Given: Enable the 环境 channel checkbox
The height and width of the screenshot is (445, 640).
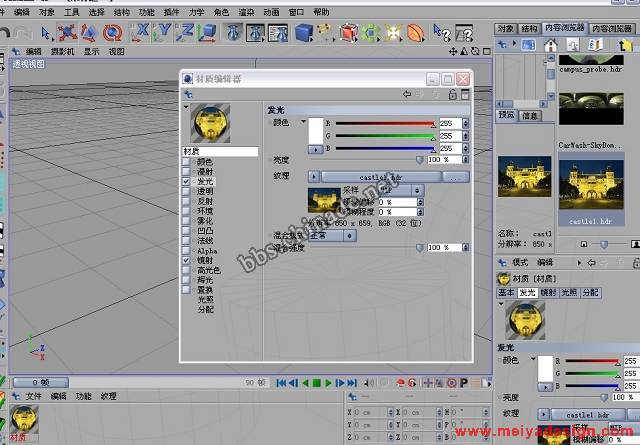Looking at the screenshot, I should click(186, 211).
